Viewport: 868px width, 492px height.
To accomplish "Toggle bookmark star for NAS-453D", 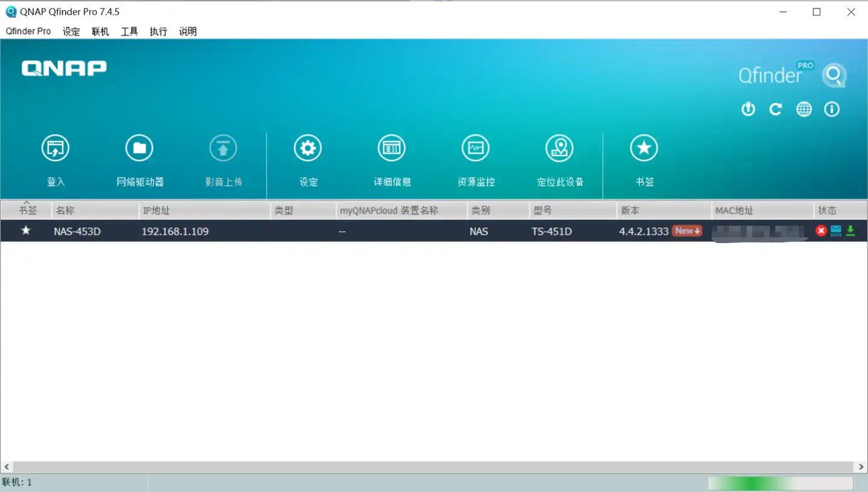I will pyautogui.click(x=25, y=230).
